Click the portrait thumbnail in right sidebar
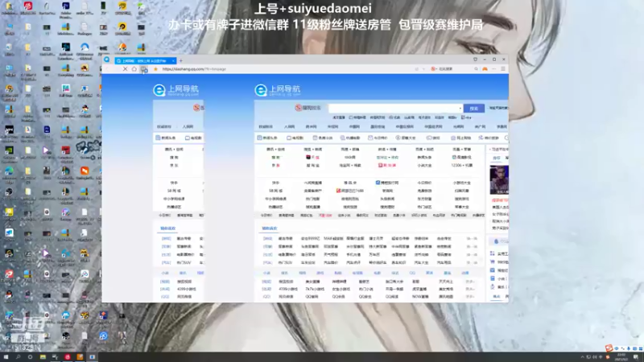 click(x=499, y=179)
